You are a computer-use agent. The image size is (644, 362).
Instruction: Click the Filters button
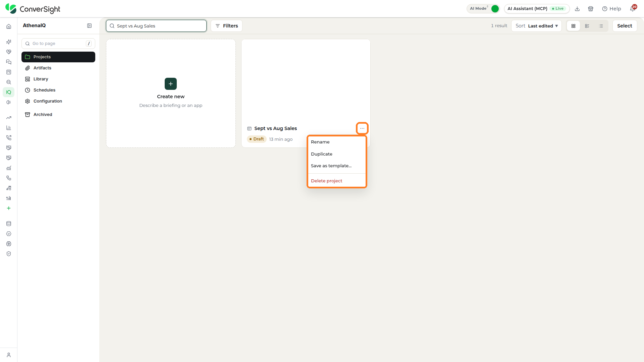[x=226, y=26]
